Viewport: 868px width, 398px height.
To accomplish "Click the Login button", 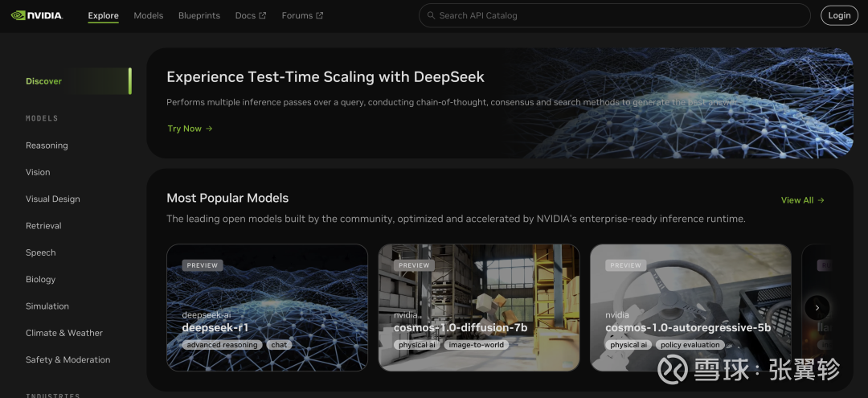I will [839, 15].
